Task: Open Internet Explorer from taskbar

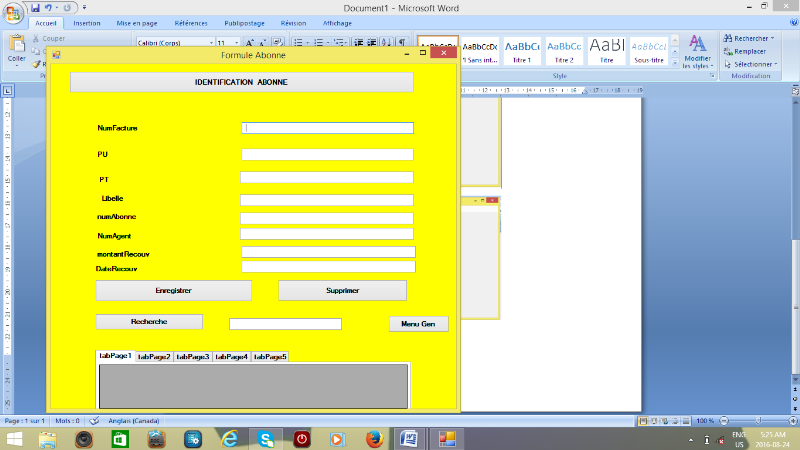Action: click(x=230, y=439)
